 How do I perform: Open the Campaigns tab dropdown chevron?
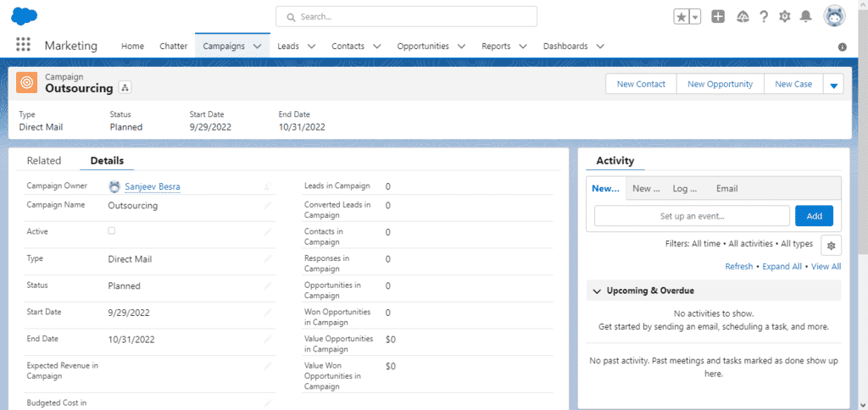[x=258, y=47]
